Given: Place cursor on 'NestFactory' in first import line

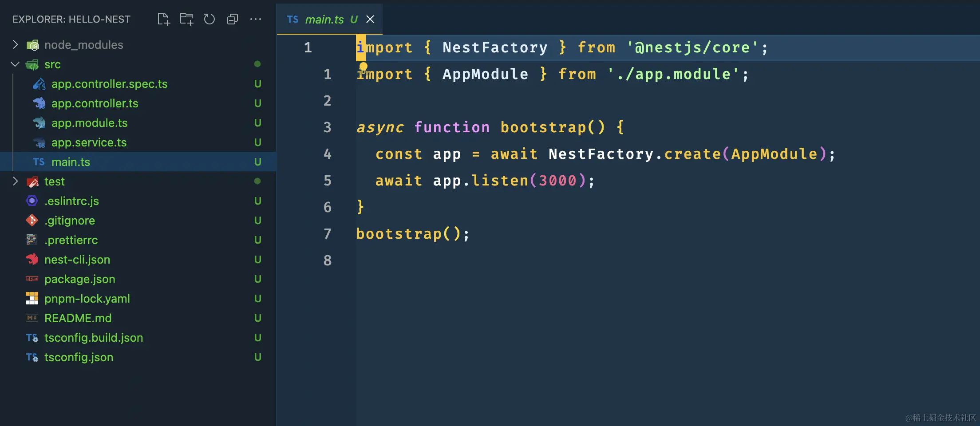Looking at the screenshot, I should [495, 47].
